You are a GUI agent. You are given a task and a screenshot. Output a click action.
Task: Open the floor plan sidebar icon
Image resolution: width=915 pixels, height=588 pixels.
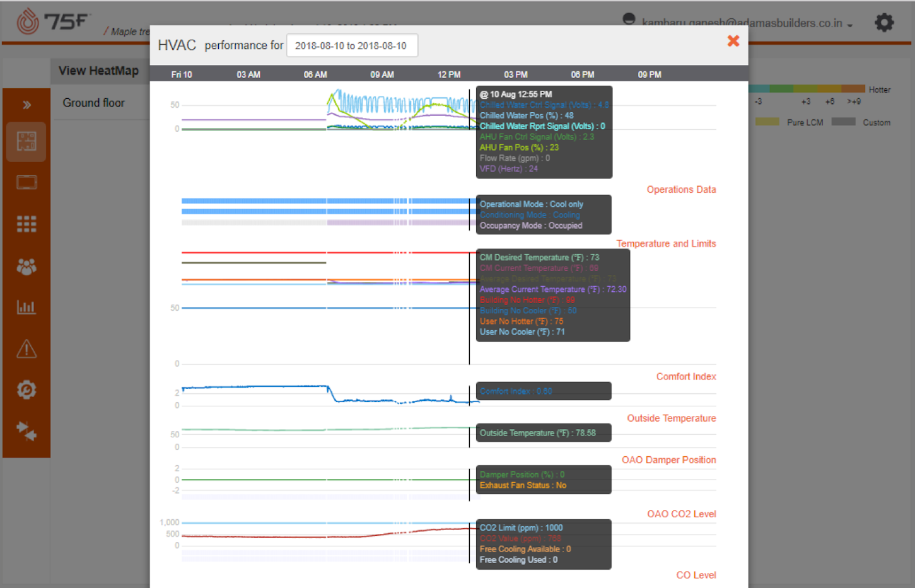(26, 141)
